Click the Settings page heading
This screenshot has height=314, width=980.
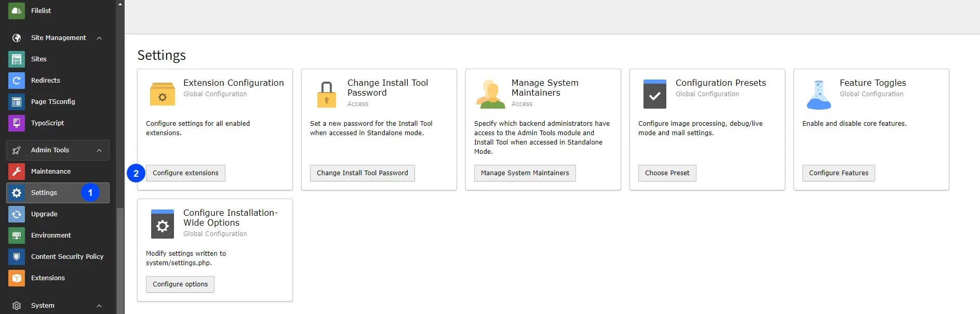click(x=162, y=55)
